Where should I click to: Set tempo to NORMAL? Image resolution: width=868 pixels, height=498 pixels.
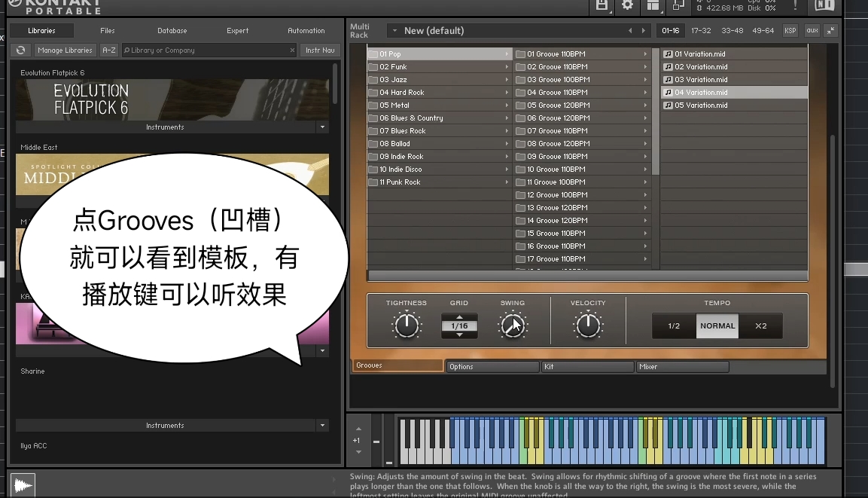tap(717, 325)
